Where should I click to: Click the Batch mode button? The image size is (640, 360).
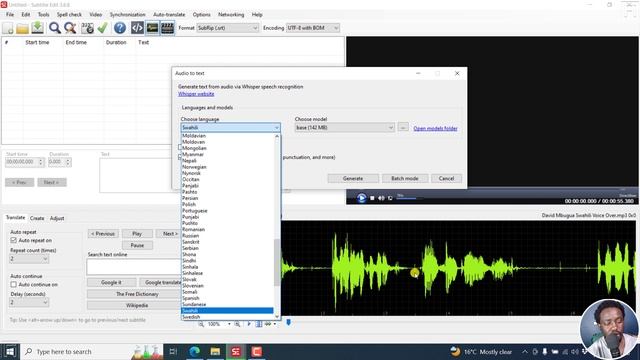click(x=404, y=178)
